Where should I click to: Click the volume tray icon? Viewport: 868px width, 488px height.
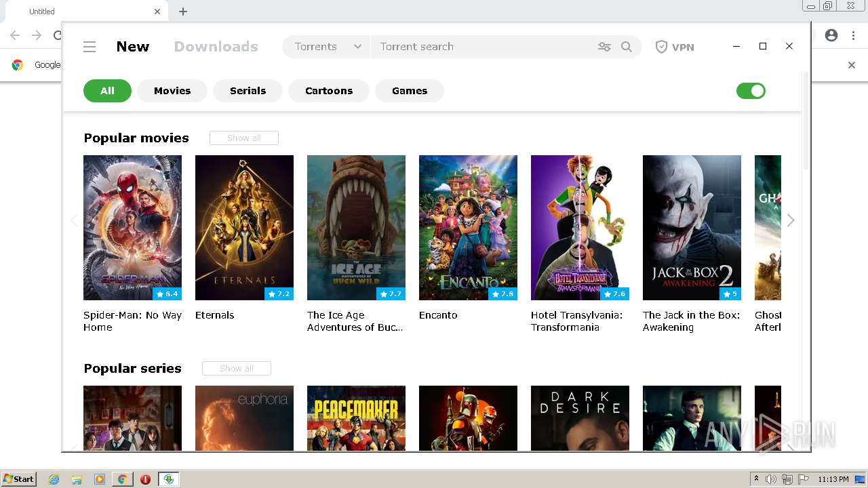771,479
